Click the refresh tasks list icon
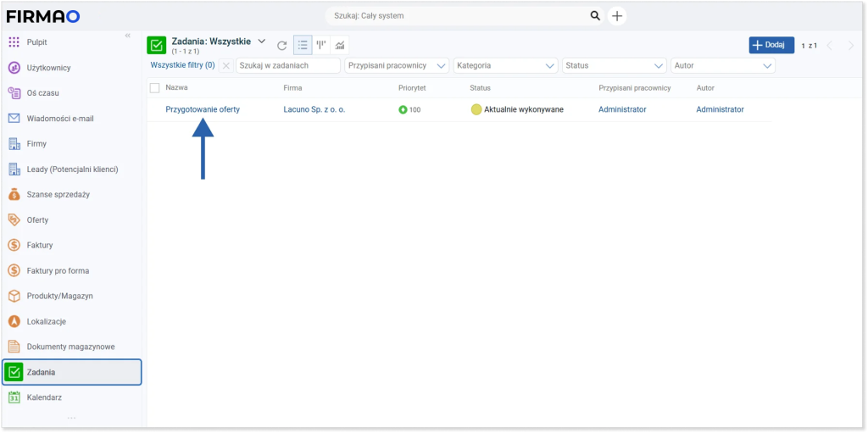Screen dimensions: 868x433 (282, 45)
